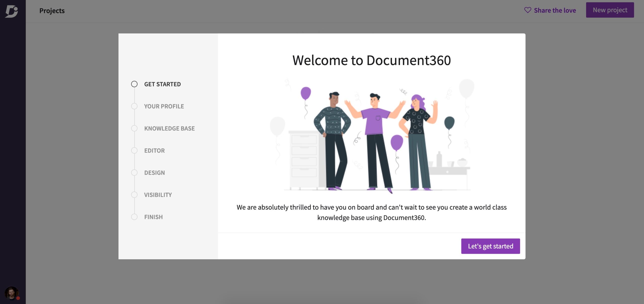Select the YOUR PROFILE step label
644x304 pixels.
[164, 106]
